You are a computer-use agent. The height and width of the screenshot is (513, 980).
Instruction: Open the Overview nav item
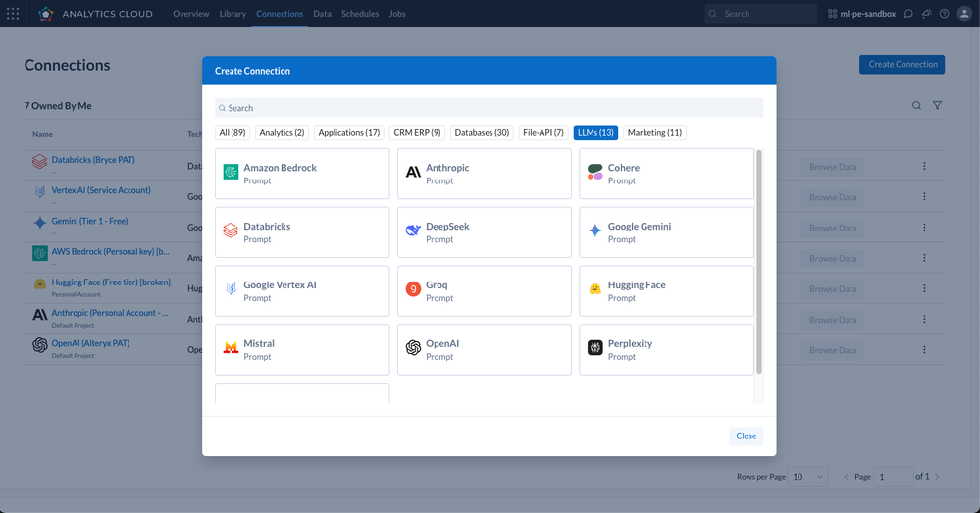point(191,13)
